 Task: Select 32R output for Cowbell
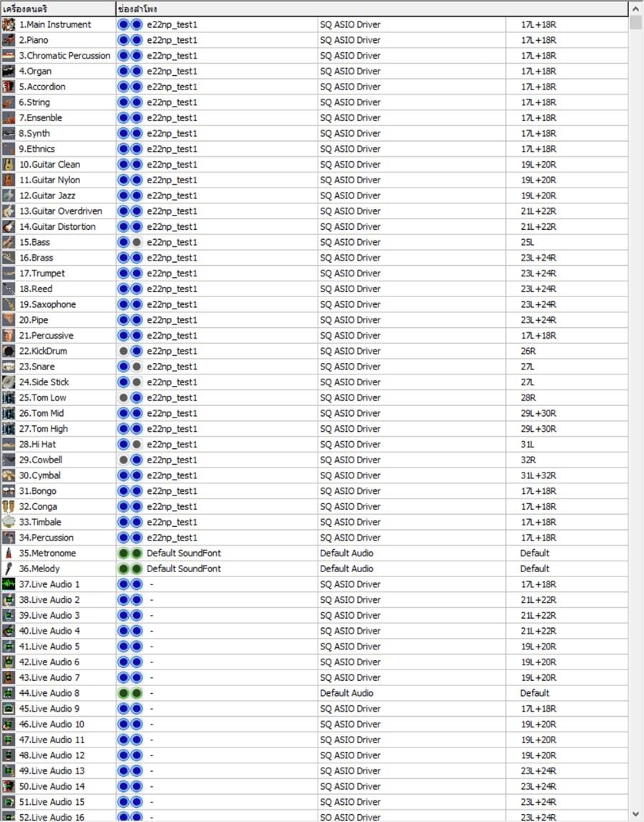click(528, 460)
